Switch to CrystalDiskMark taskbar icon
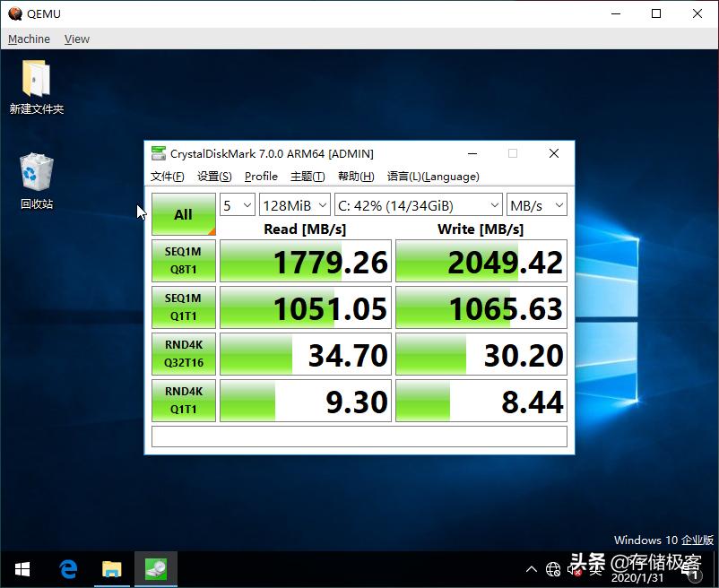 [156, 569]
